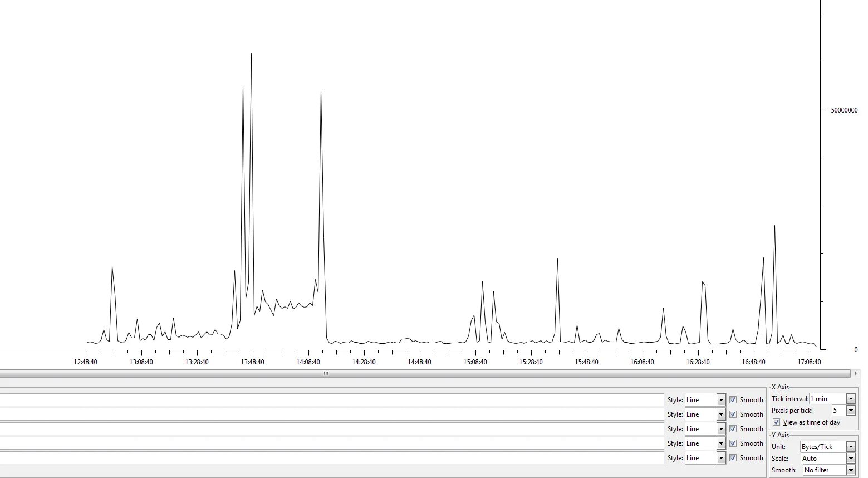Screen dimensions: 868x478
Task: Click the scrollbar right arrow below the graph
Action: click(856, 374)
